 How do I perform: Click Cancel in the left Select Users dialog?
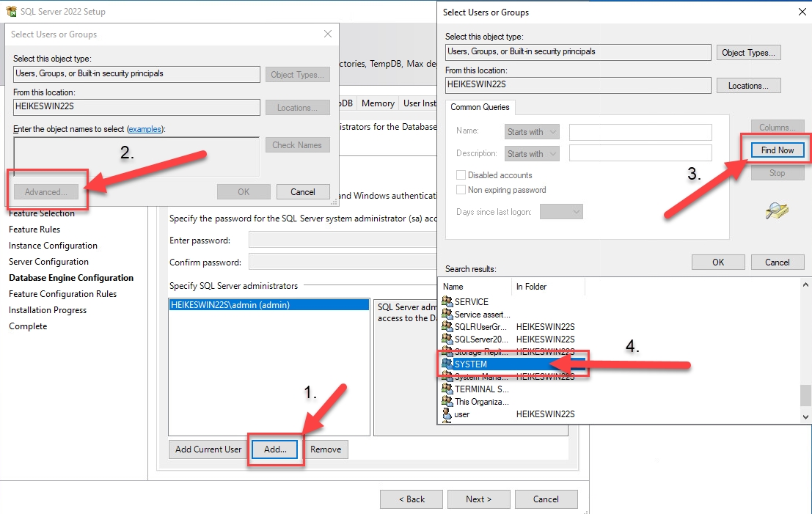click(x=303, y=191)
